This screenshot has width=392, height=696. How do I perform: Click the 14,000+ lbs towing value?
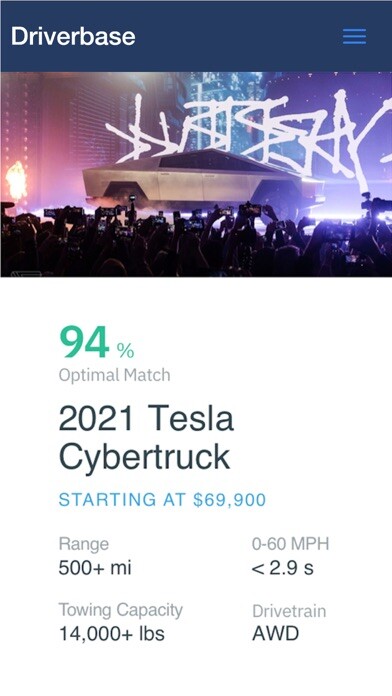click(112, 634)
